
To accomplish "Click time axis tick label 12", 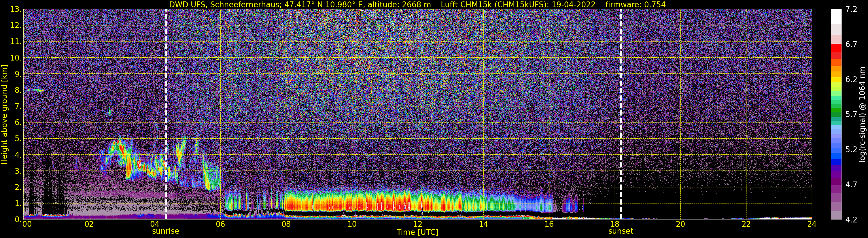I will pyautogui.click(x=417, y=224).
